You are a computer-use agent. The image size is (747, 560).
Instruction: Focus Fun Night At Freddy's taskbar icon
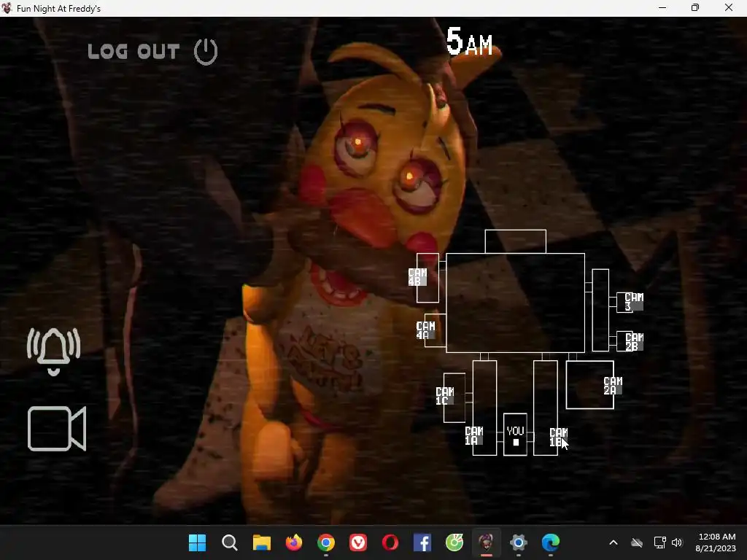pyautogui.click(x=487, y=542)
